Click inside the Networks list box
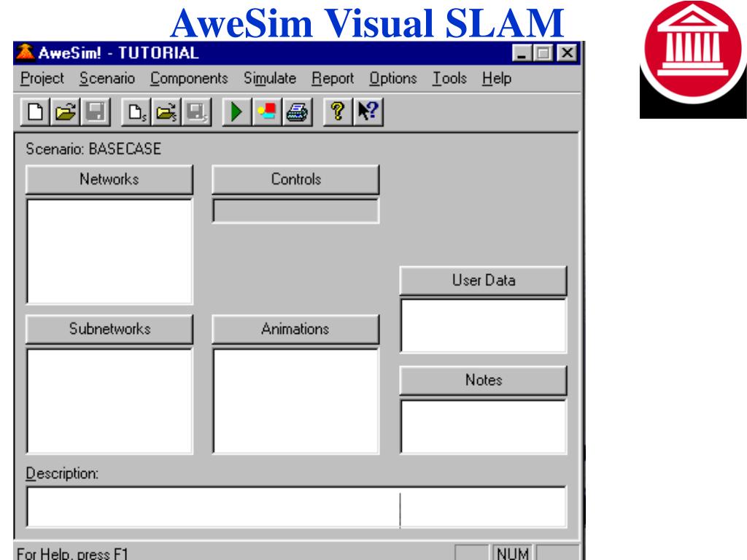 point(109,252)
